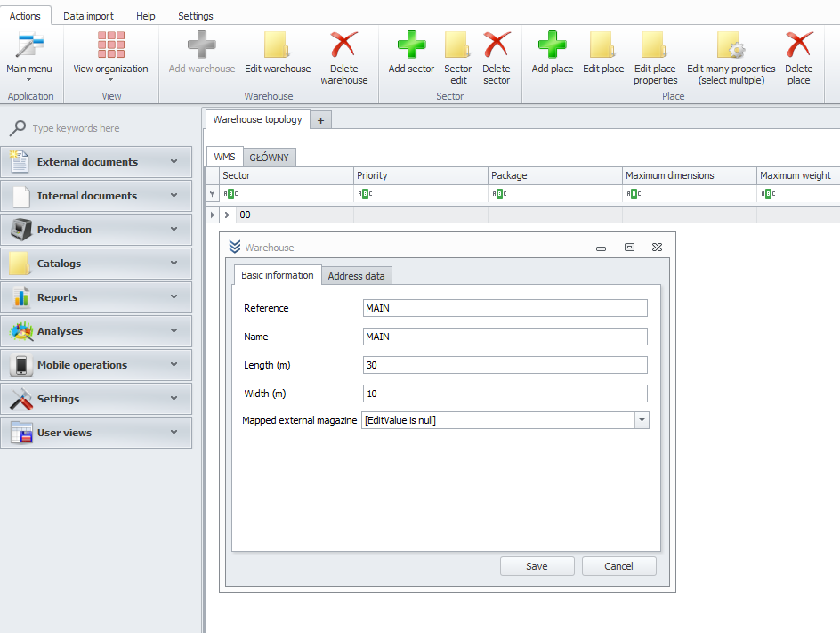Click the Reports chart icon
This screenshot has height=633, width=840.
(20, 297)
